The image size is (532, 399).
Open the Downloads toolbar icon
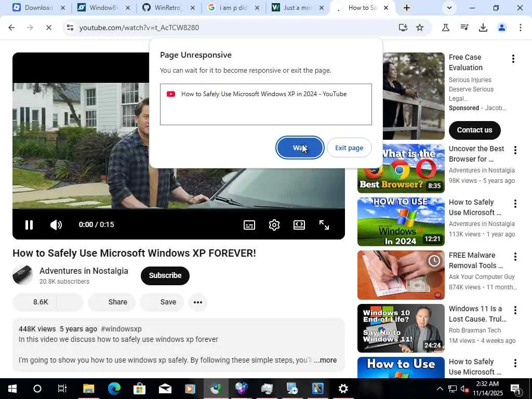point(483,28)
